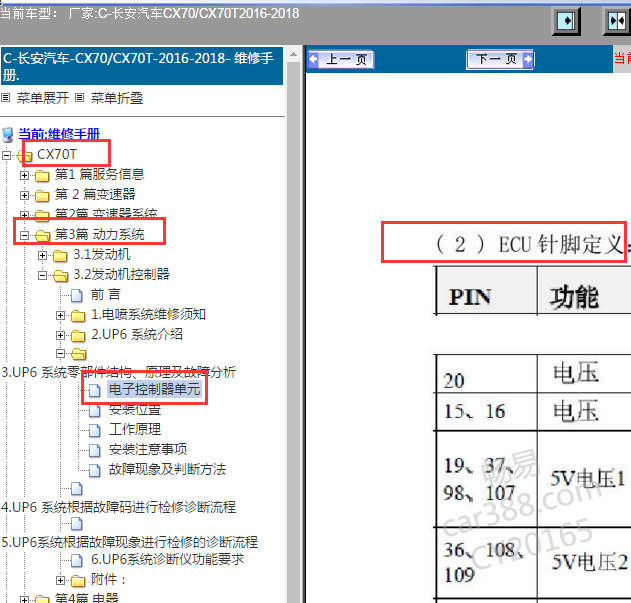Open 电子控制器单元 document

(x=155, y=389)
